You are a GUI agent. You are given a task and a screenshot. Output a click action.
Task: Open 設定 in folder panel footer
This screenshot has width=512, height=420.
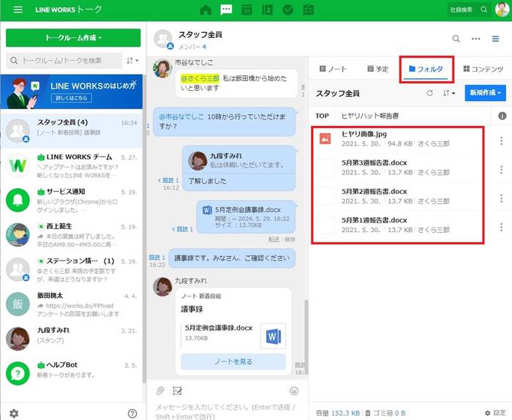496,413
